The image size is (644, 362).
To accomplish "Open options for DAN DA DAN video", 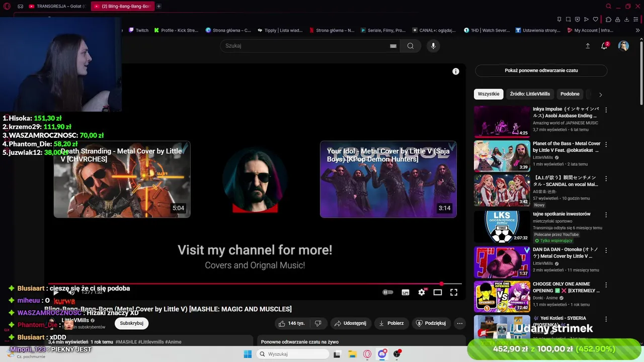I will click(x=606, y=250).
